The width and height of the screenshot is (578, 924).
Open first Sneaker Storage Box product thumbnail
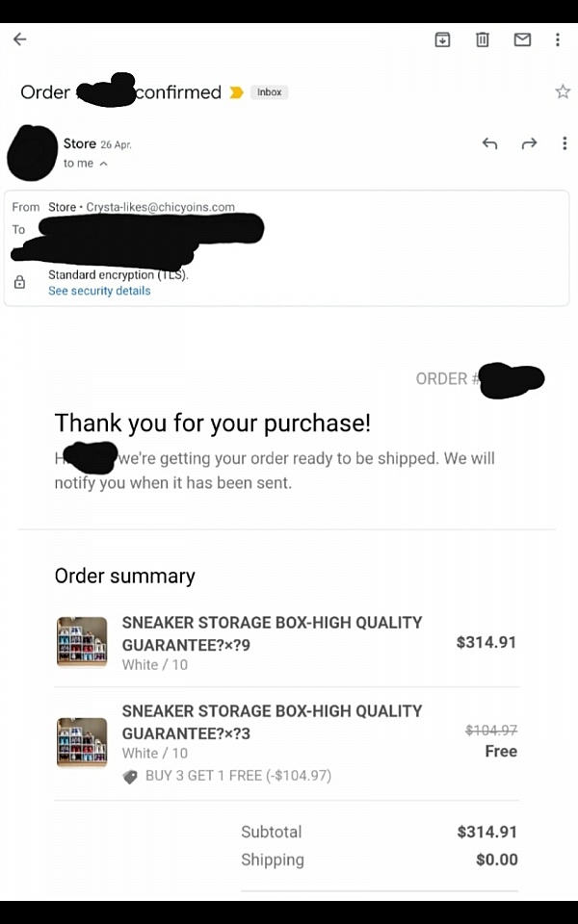point(82,642)
